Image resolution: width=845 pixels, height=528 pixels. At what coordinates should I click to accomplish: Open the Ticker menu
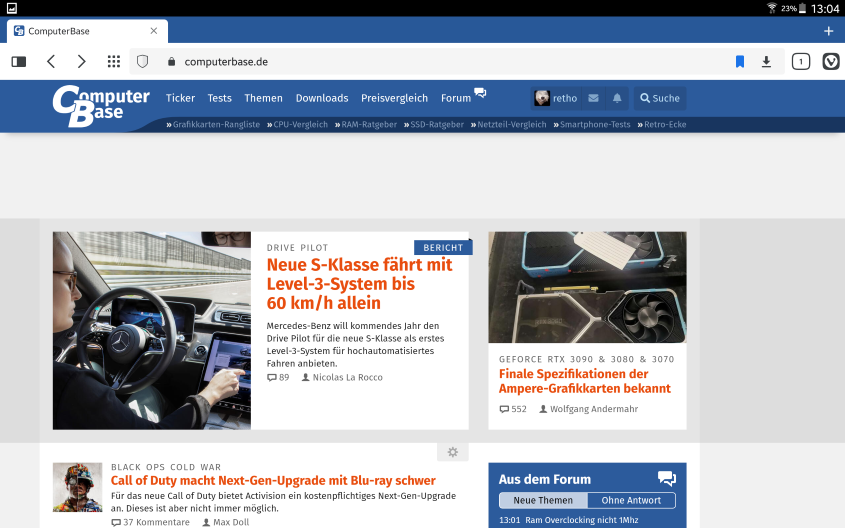180,98
